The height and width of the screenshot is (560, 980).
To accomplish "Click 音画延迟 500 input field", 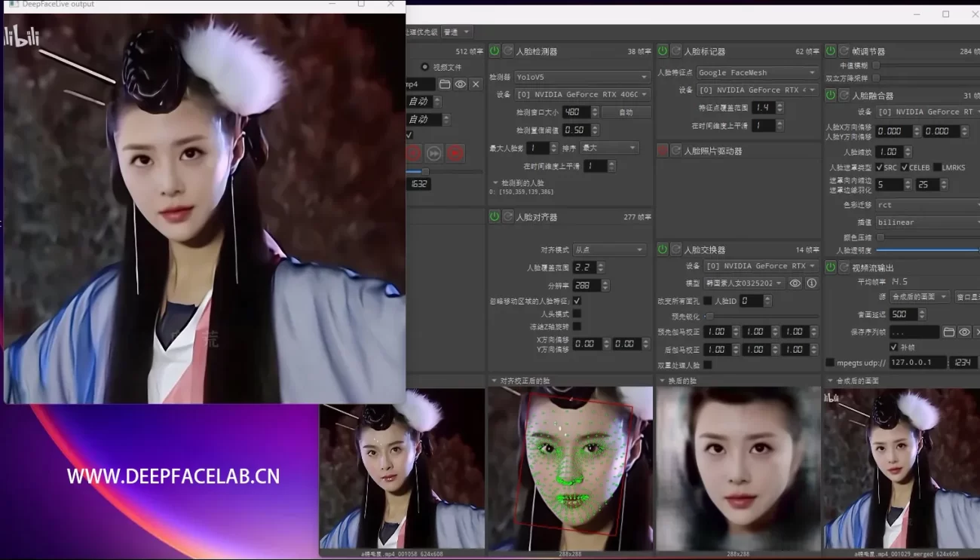I will [x=903, y=314].
